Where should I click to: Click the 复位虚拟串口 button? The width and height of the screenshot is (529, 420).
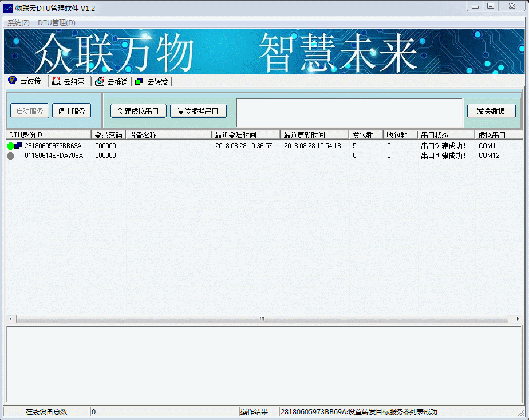pos(198,111)
